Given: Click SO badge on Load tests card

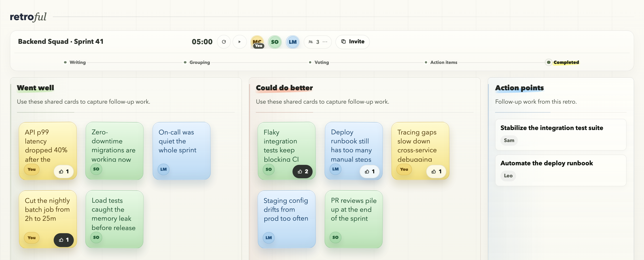Looking at the screenshot, I should click(x=96, y=237).
